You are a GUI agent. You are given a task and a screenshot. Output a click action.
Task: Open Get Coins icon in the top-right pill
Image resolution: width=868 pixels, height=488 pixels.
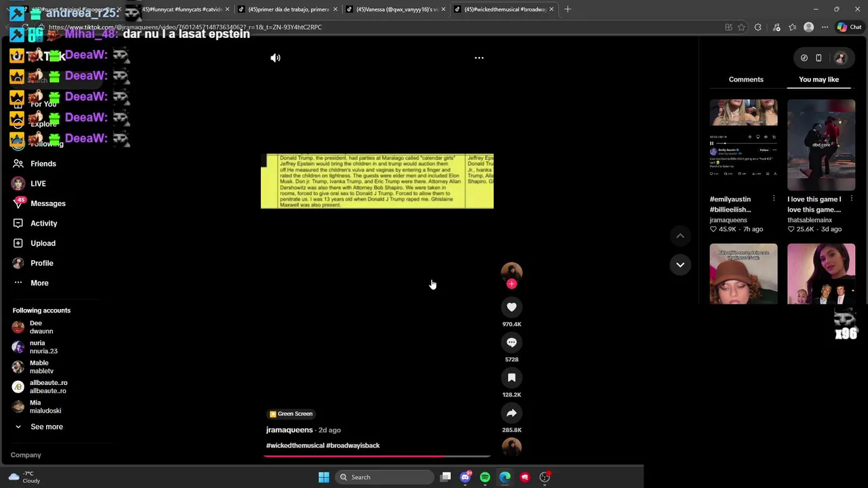[x=804, y=58]
